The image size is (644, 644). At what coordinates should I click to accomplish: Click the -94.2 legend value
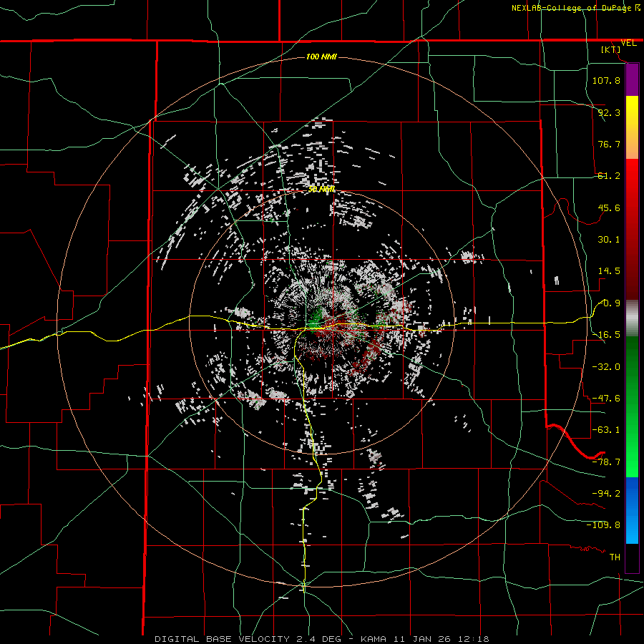click(x=606, y=493)
